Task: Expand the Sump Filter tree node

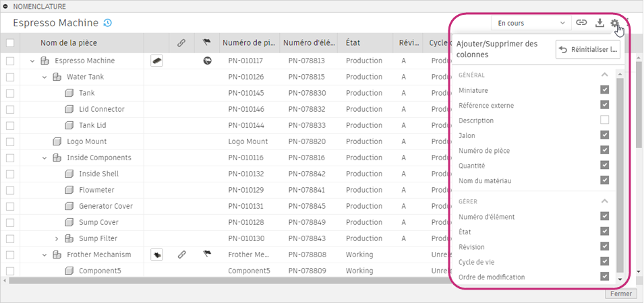Action: coord(57,238)
